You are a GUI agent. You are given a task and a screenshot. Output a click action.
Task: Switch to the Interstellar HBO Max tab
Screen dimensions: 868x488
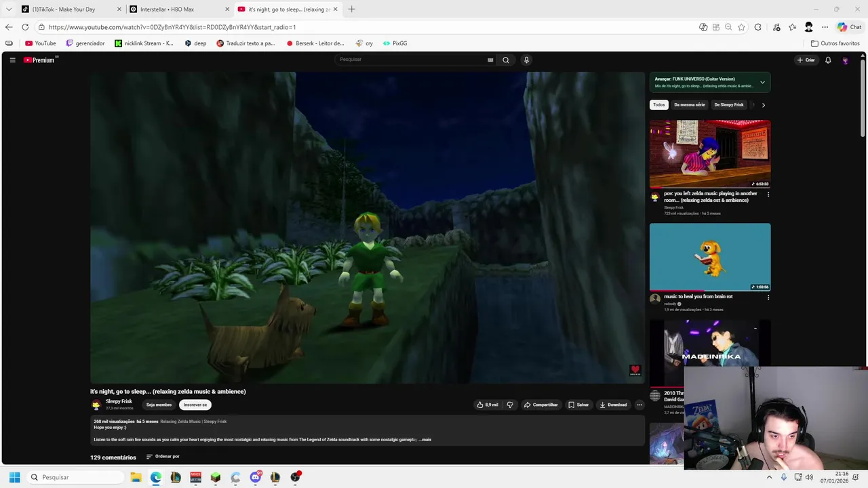pos(178,9)
